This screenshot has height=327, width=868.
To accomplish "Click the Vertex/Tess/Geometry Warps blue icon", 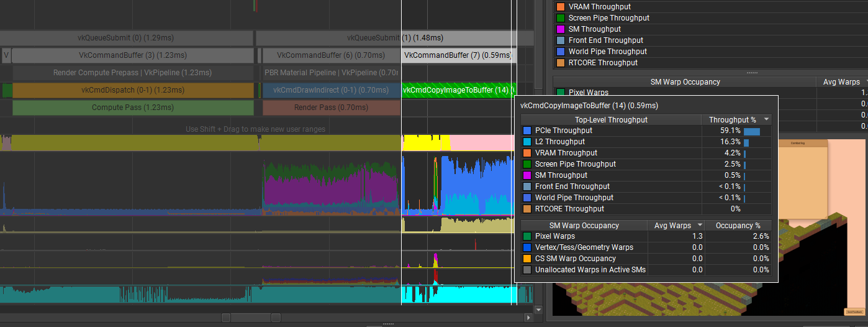I will pos(527,247).
